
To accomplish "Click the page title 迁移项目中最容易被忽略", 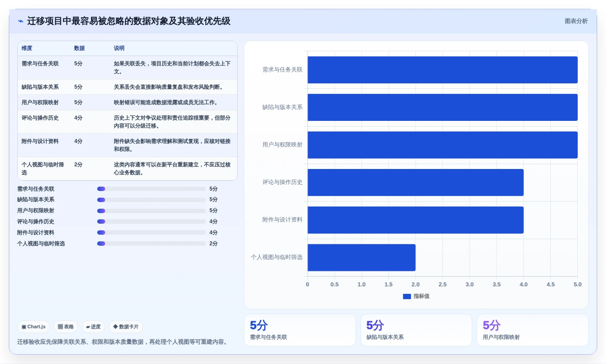I will [x=129, y=21].
